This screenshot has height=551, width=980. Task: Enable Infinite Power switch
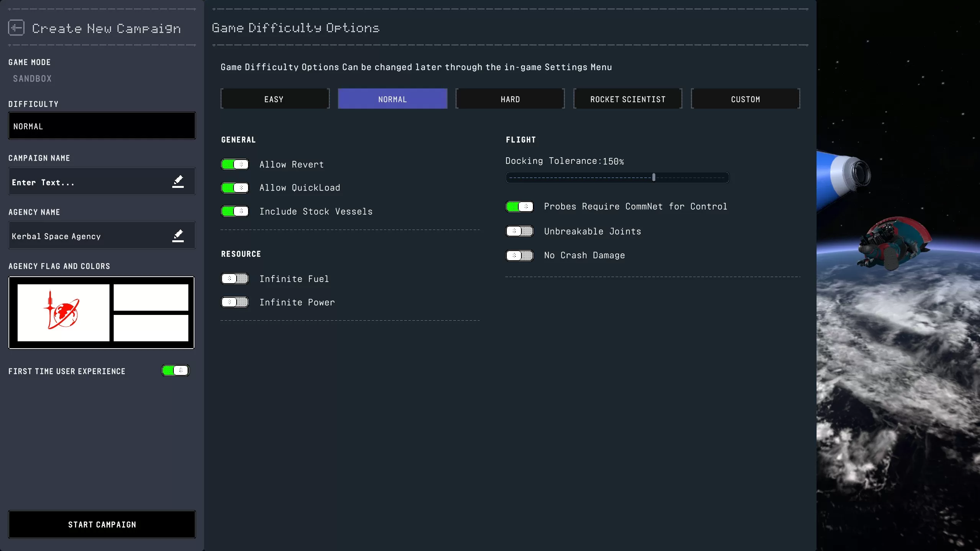235,302
